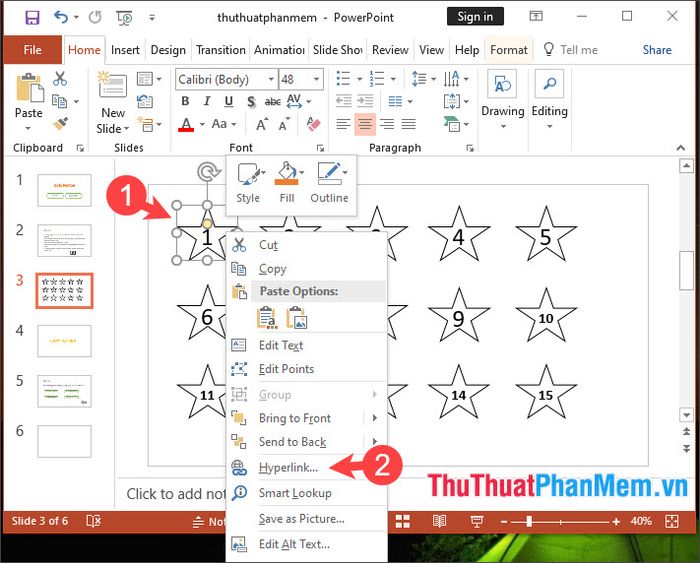The width and height of the screenshot is (700, 563).
Task: Click the zoom slider handle in status bar
Action: (529, 521)
